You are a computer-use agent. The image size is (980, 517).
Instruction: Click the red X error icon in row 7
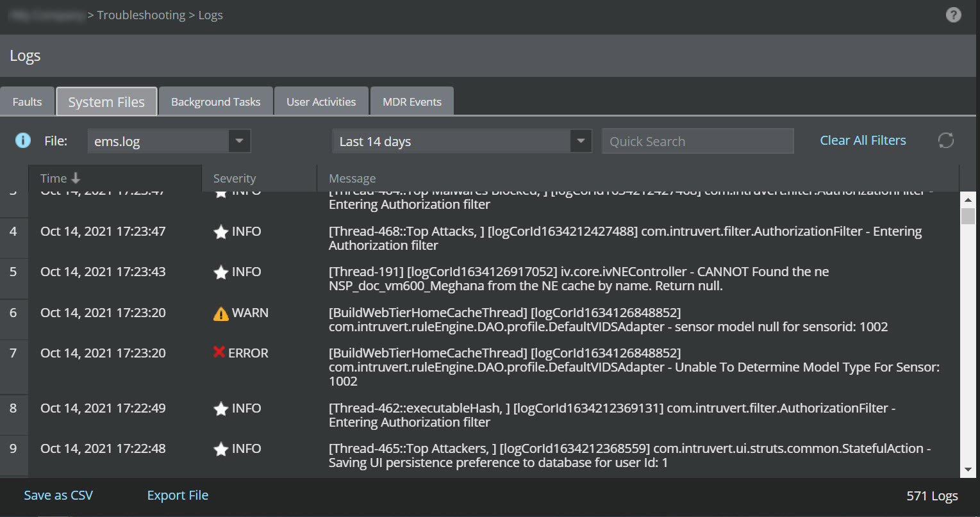[x=219, y=352]
